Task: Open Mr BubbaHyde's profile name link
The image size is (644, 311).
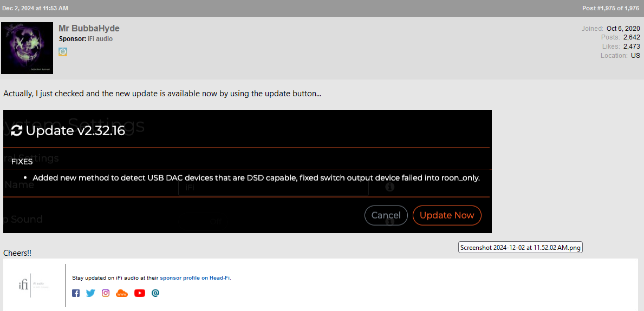Action: (89, 28)
